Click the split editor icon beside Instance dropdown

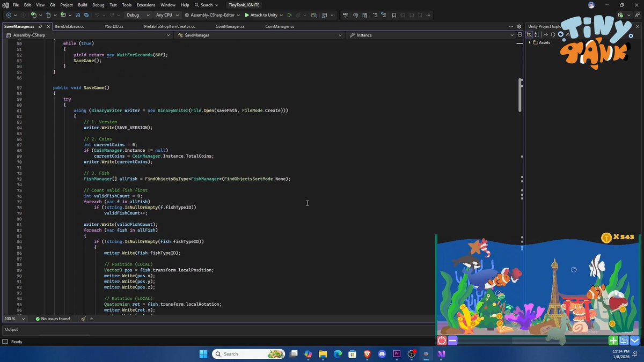(x=519, y=35)
